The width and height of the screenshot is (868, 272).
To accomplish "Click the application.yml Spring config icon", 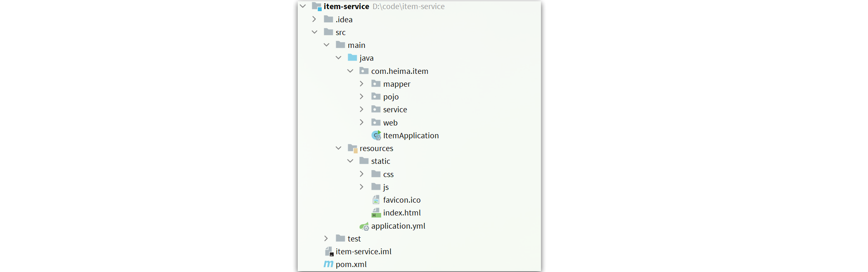I will (x=364, y=226).
